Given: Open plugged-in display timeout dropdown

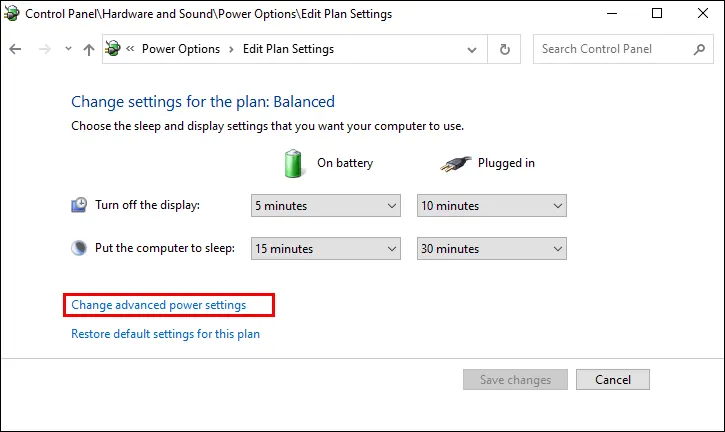Looking at the screenshot, I should (491, 206).
